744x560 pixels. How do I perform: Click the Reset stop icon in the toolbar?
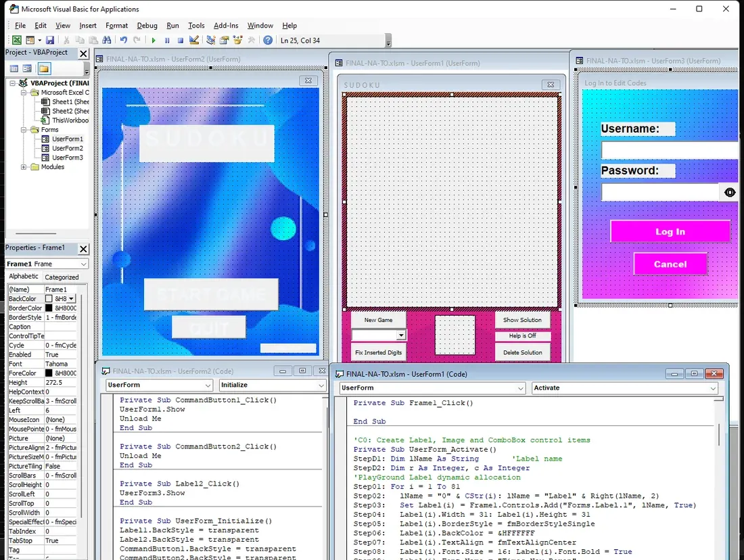pyautogui.click(x=181, y=41)
